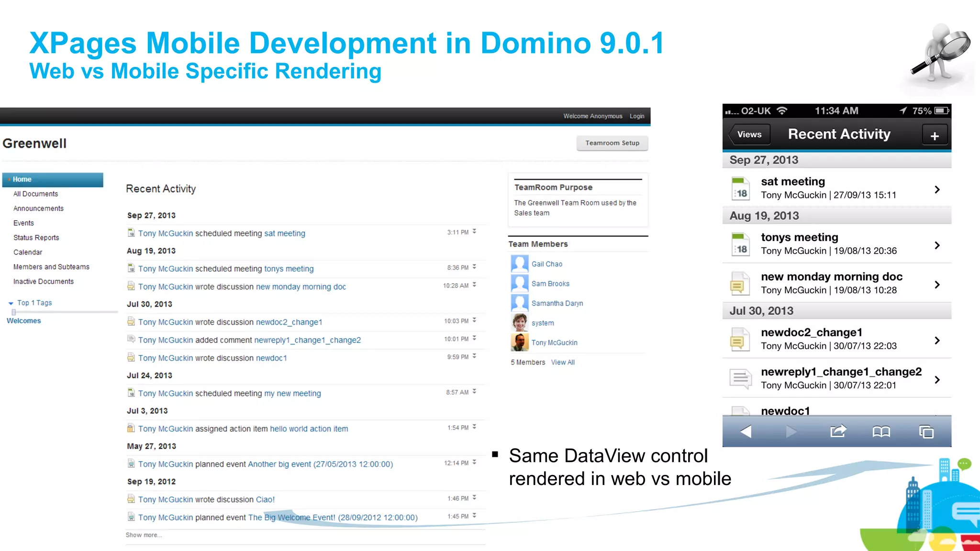Click the system member photo

(x=520, y=322)
